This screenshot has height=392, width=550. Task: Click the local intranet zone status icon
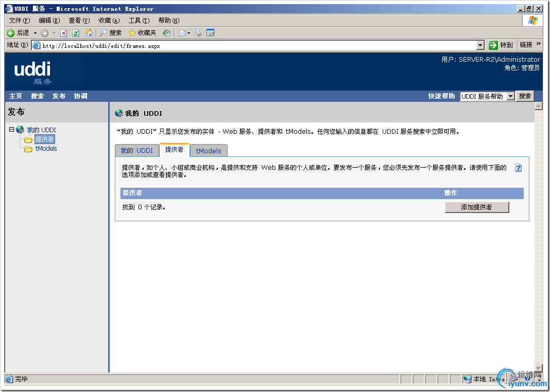(x=467, y=379)
